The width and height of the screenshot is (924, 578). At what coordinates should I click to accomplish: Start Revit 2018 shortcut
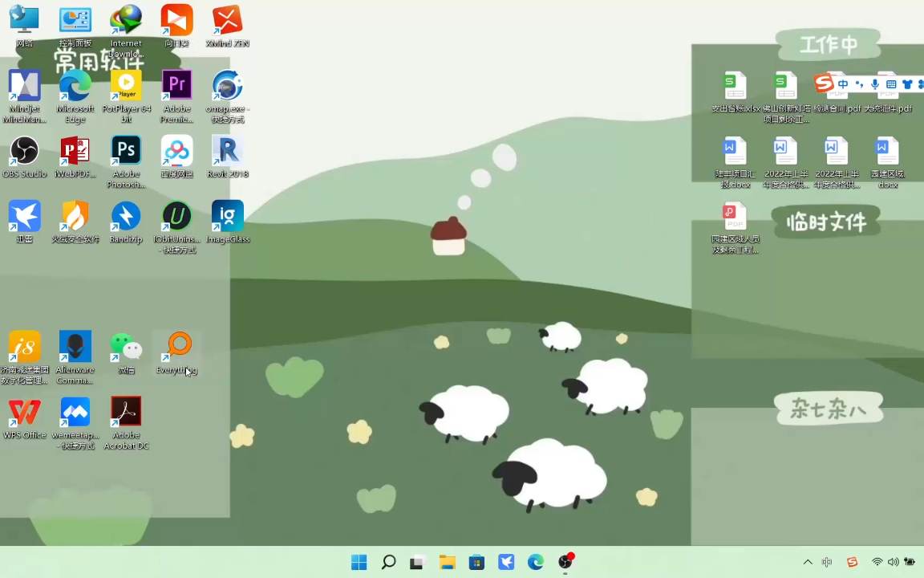227,153
